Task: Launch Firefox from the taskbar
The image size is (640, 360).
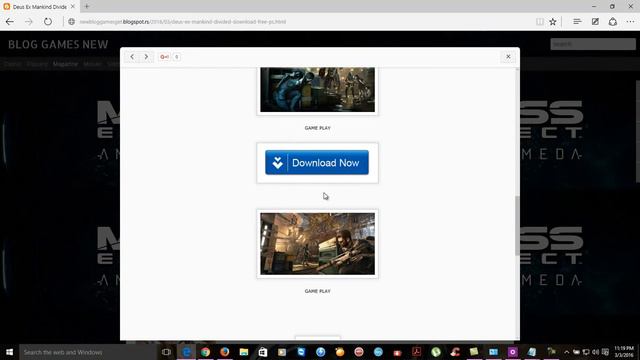Action: click(x=224, y=352)
